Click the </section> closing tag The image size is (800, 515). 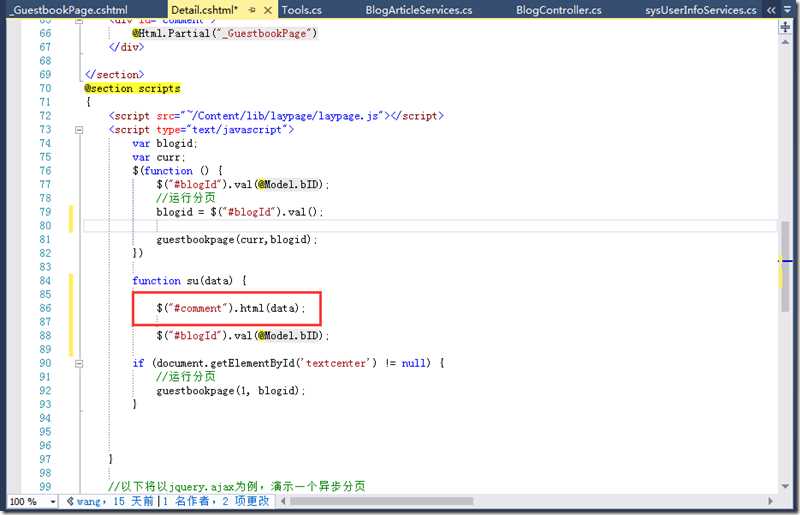(x=114, y=75)
